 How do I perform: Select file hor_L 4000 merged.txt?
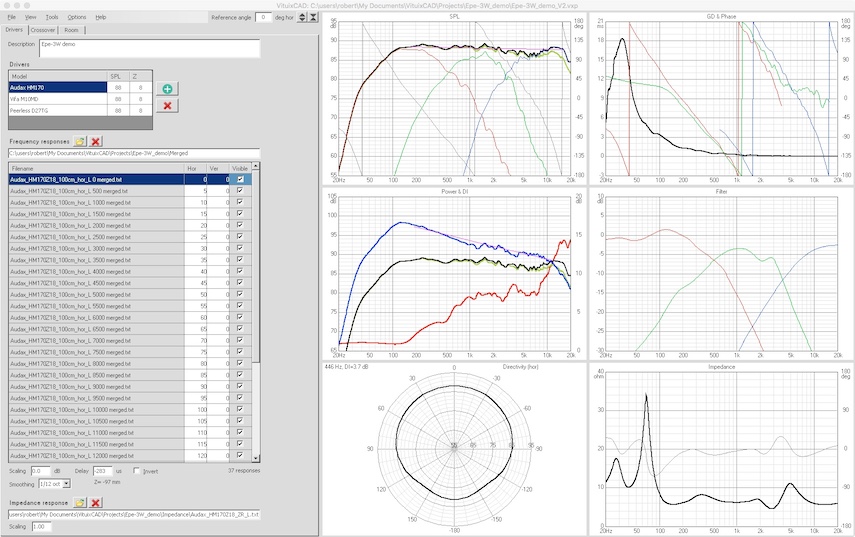pos(97,271)
